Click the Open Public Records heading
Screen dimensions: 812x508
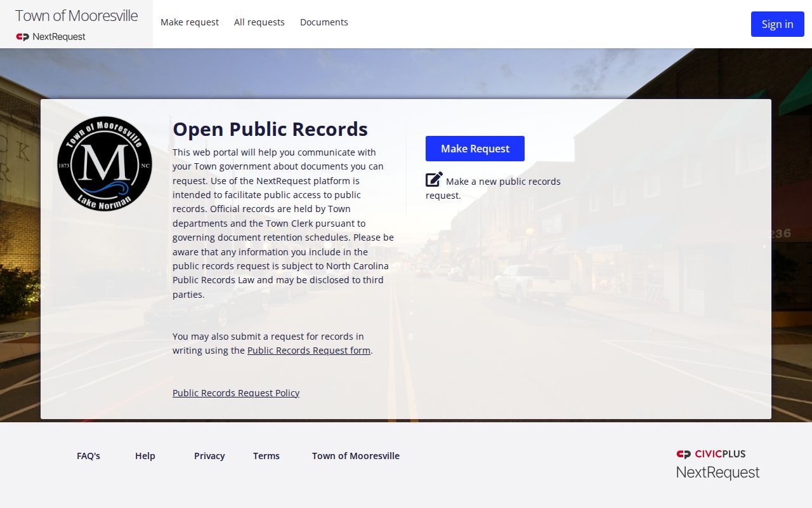click(x=270, y=129)
